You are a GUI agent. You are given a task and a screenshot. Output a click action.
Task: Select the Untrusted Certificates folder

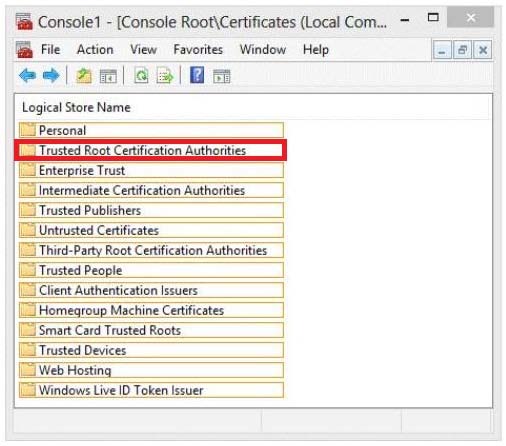click(151, 230)
